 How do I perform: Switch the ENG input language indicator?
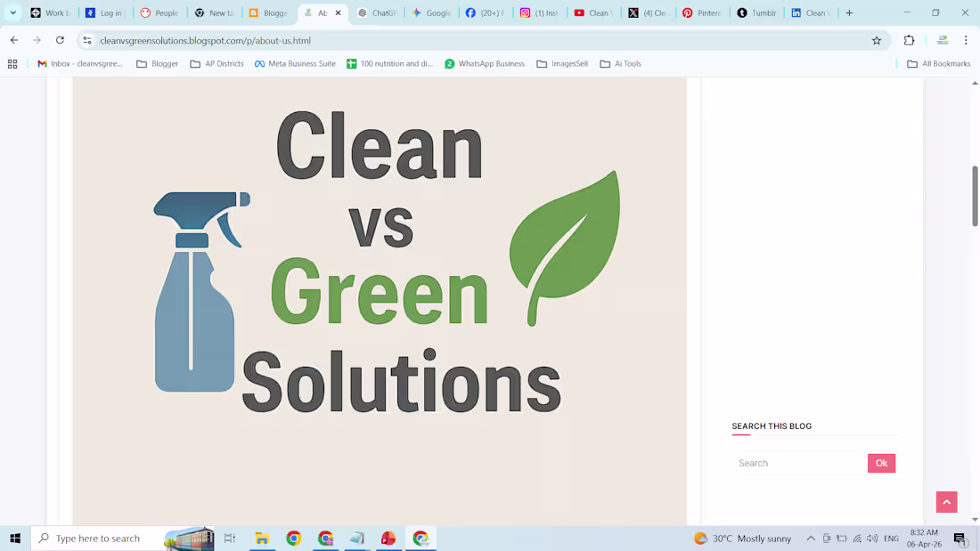[x=891, y=538]
